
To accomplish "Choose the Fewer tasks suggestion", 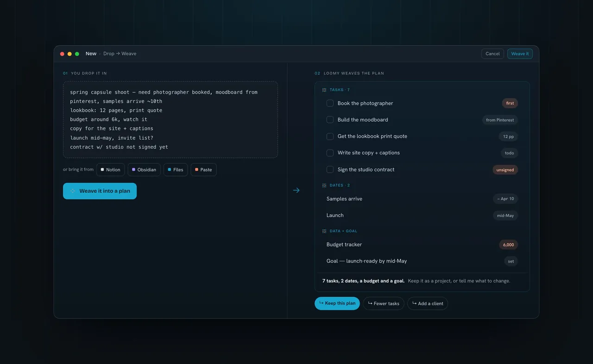I will [384, 303].
